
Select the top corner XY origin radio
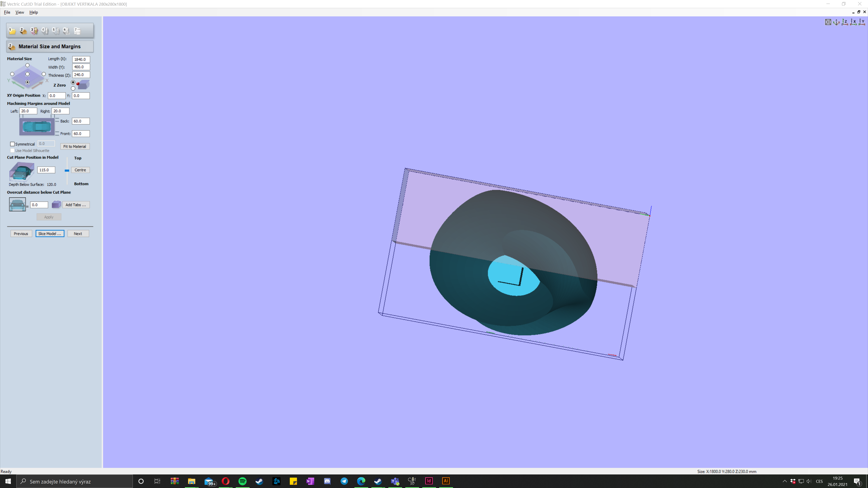(x=28, y=65)
